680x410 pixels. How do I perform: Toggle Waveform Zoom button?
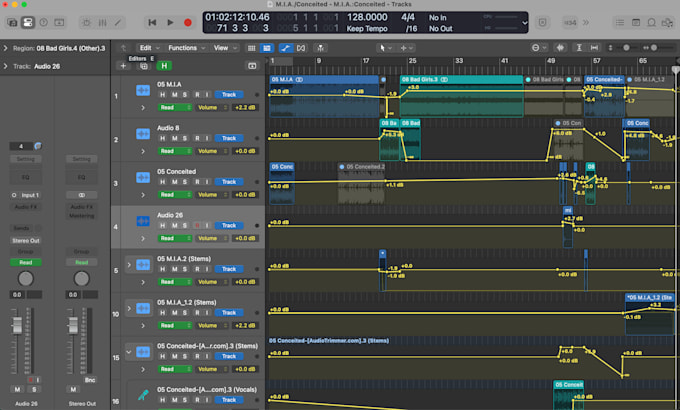pyautogui.click(x=560, y=48)
